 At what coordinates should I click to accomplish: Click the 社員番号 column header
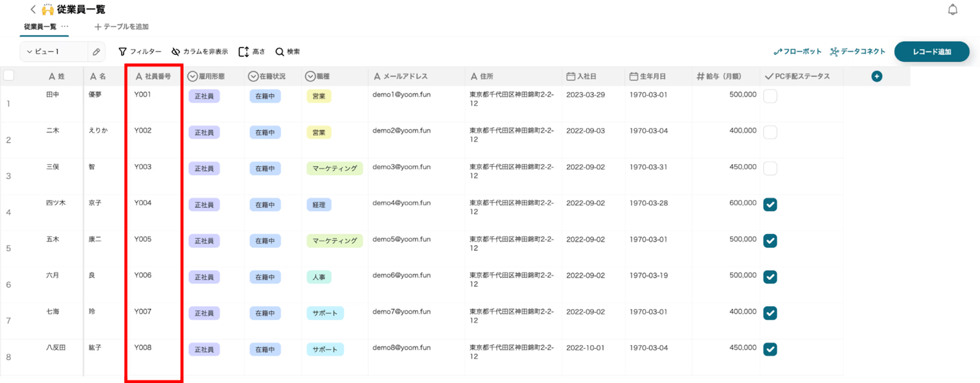pyautogui.click(x=153, y=77)
